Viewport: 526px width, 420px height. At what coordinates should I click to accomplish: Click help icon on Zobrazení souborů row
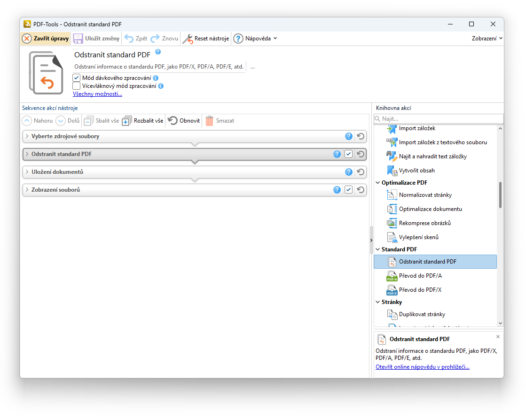(x=337, y=190)
